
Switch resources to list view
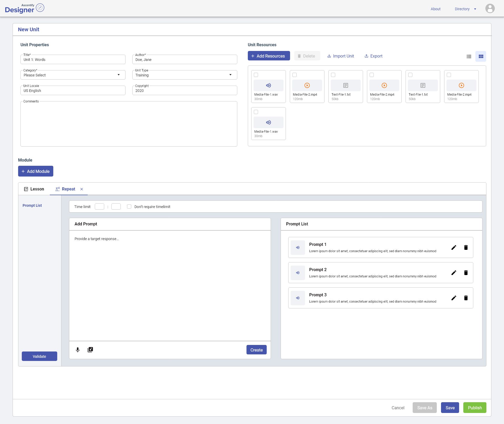469,56
